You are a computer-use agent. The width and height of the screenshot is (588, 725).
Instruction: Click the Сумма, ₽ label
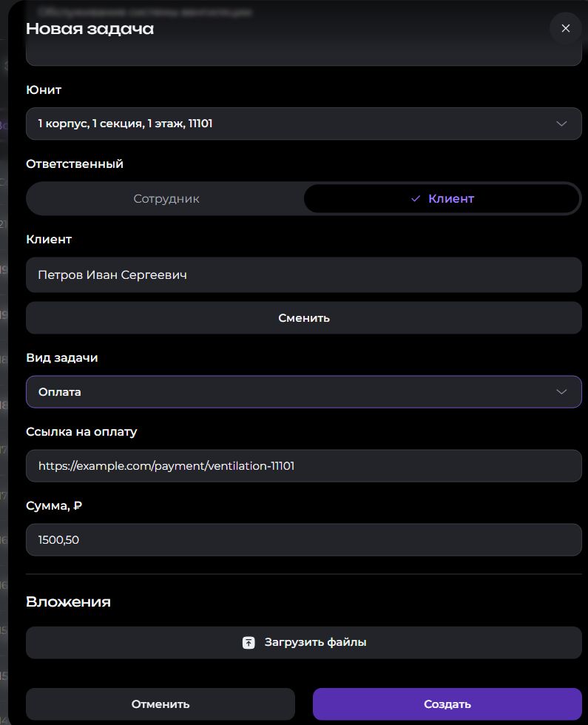pos(54,506)
